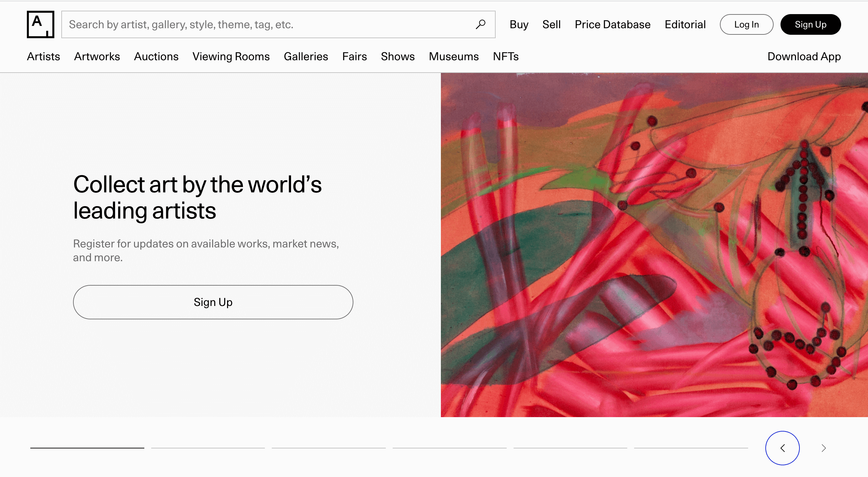Open the Buy menu
The width and height of the screenshot is (868, 477).
click(519, 24)
